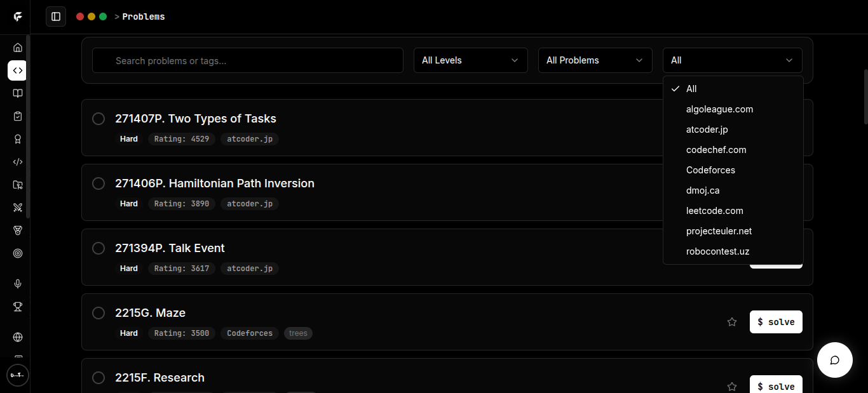This screenshot has height=393, width=868.
Task: Star the 2215F. Research problem
Action: pyautogui.click(x=732, y=387)
